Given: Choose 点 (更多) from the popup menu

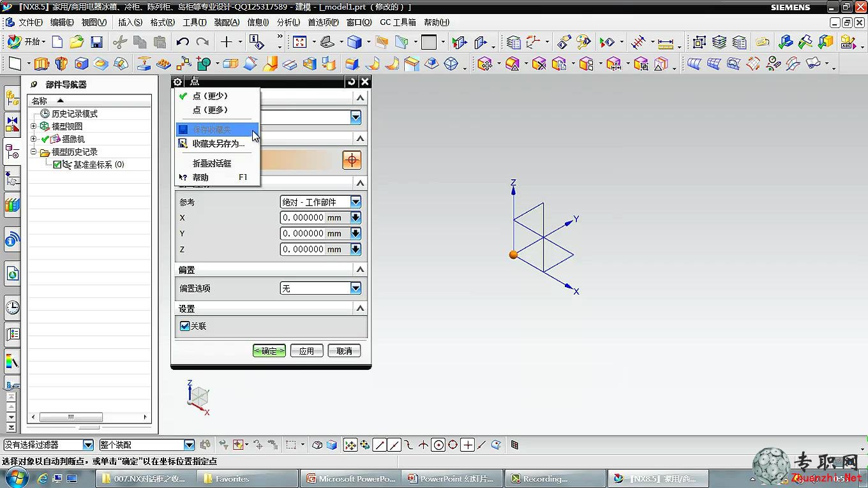Looking at the screenshot, I should tap(210, 110).
